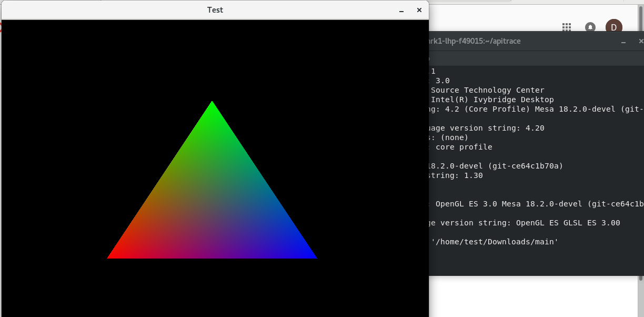Image resolution: width=644 pixels, height=317 pixels.
Task: Open the profile avatar labeled D
Action: tap(613, 27)
